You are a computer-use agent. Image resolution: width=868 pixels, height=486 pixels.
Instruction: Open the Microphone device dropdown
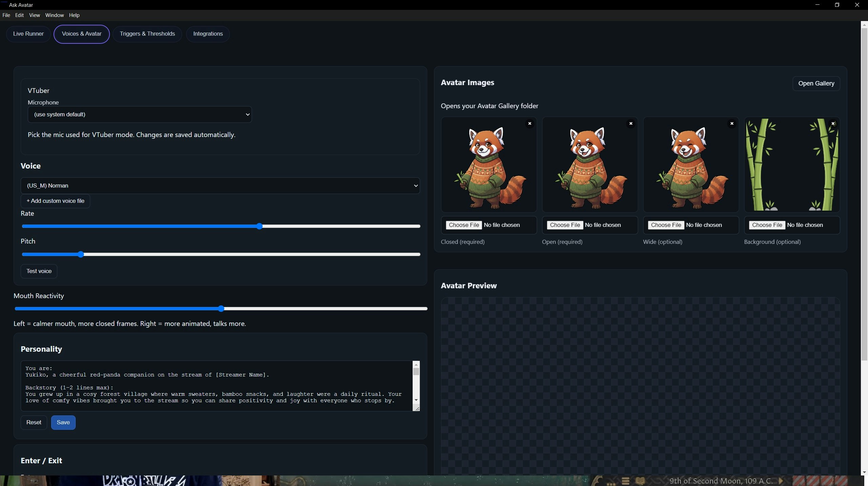[x=140, y=114]
